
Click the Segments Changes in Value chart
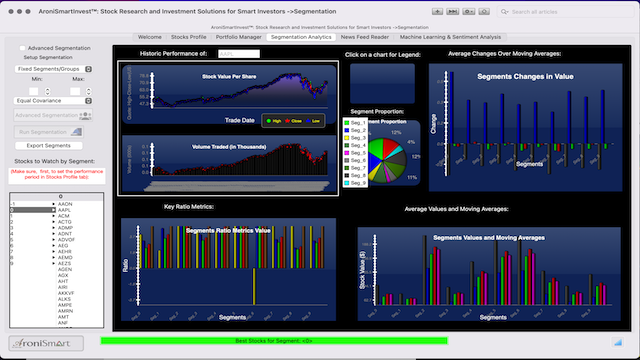tap(525, 127)
